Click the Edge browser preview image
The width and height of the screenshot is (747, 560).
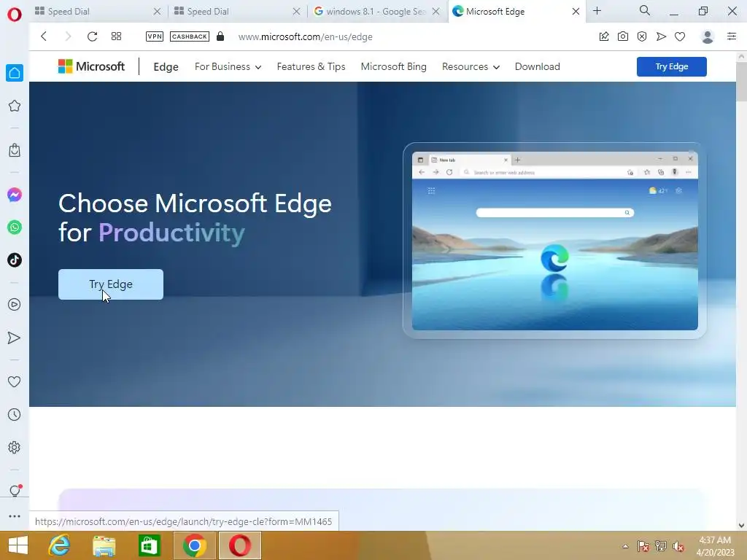(x=554, y=241)
